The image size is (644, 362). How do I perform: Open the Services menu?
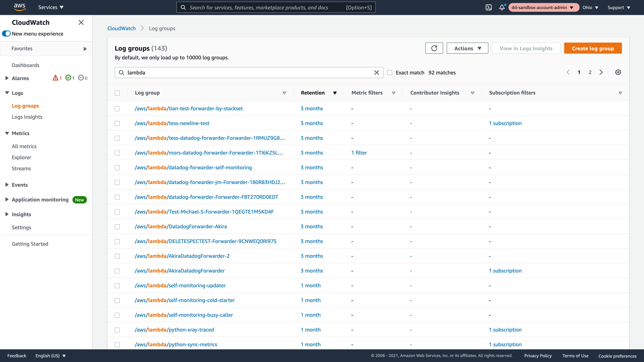click(51, 7)
